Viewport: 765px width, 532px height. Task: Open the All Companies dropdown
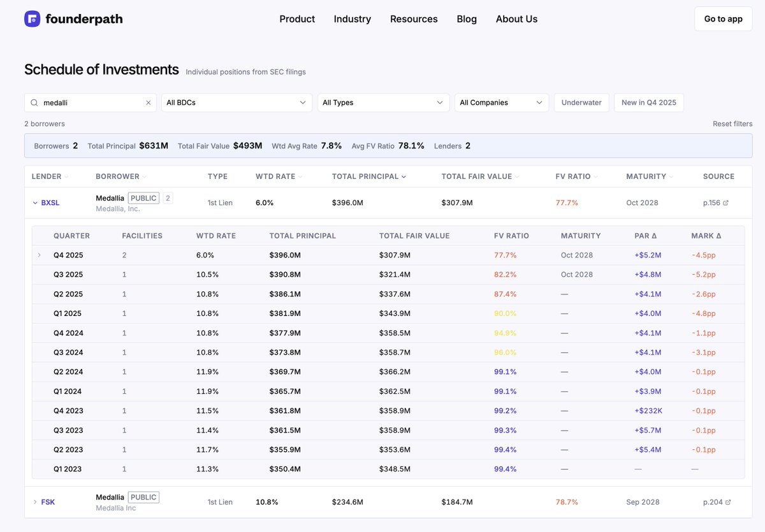tap(502, 103)
